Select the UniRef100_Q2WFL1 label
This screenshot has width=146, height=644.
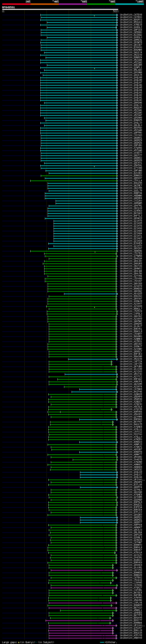[131, 67]
